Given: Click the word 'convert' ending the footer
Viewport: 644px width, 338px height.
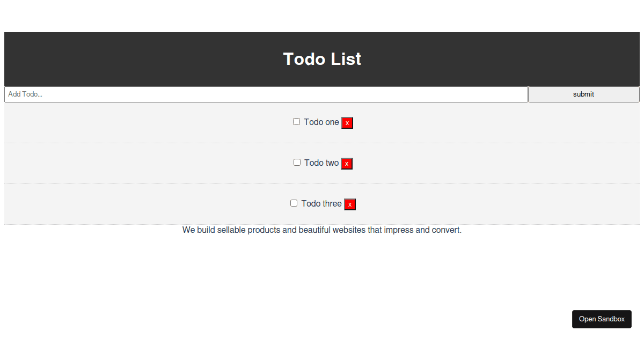Looking at the screenshot, I should 447,230.
